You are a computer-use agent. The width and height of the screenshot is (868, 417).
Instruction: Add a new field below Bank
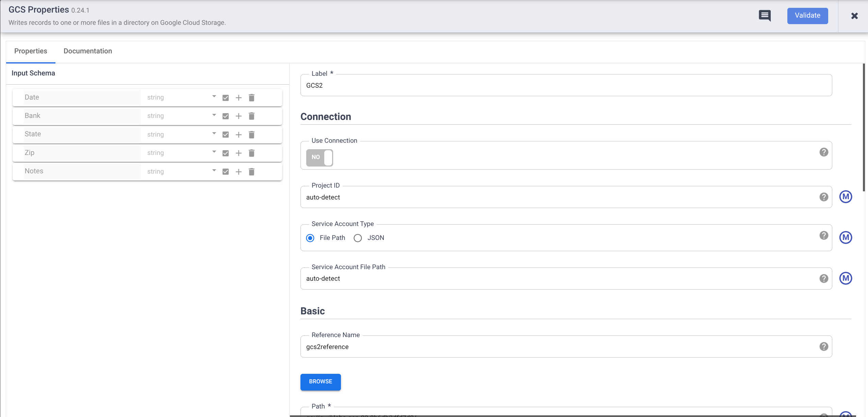tap(239, 116)
